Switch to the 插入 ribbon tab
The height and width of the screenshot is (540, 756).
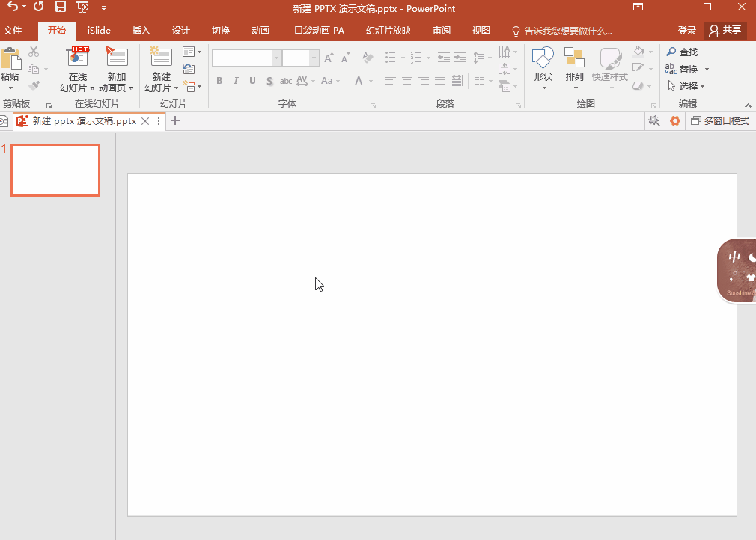[141, 31]
